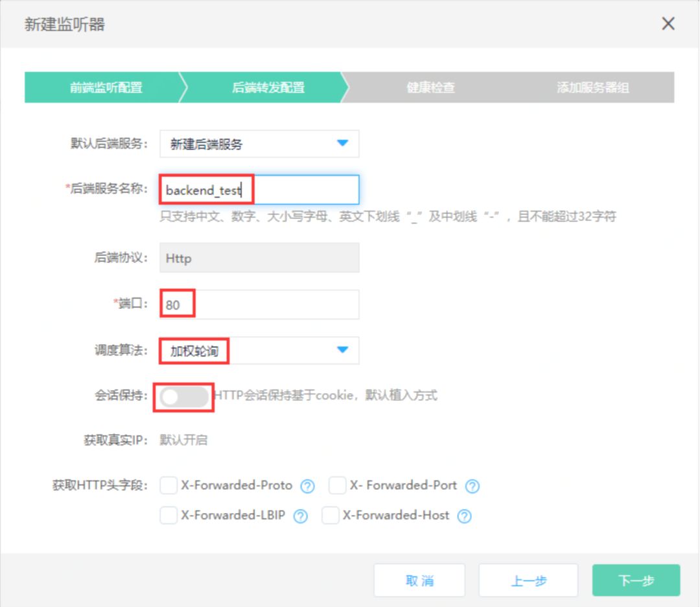The width and height of the screenshot is (700, 607).
Task: Check the X- Forwarded-Port checkbox
Action: tap(337, 485)
